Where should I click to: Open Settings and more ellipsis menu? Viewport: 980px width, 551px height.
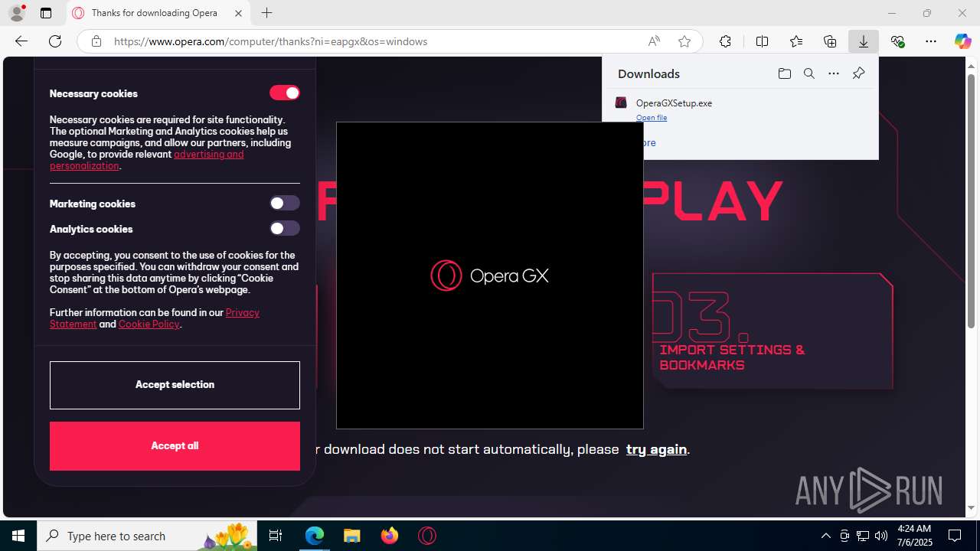[x=931, y=41]
